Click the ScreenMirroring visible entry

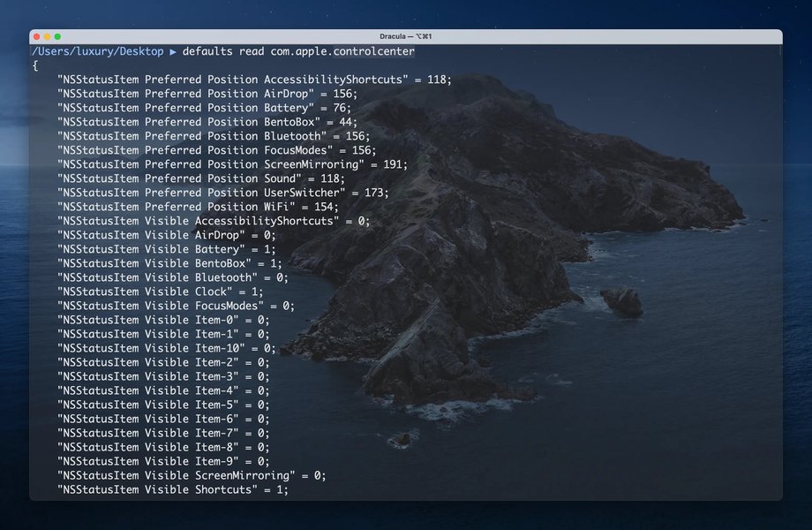point(190,475)
